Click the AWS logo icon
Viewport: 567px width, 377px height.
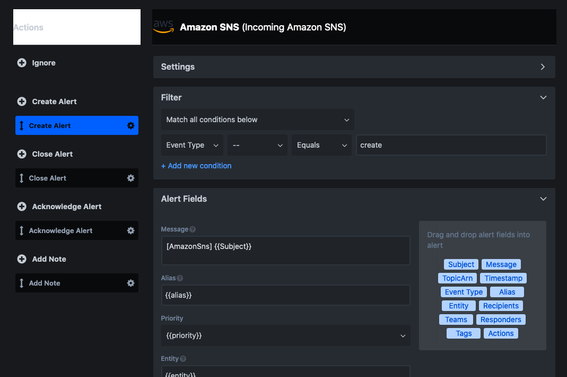[163, 26]
